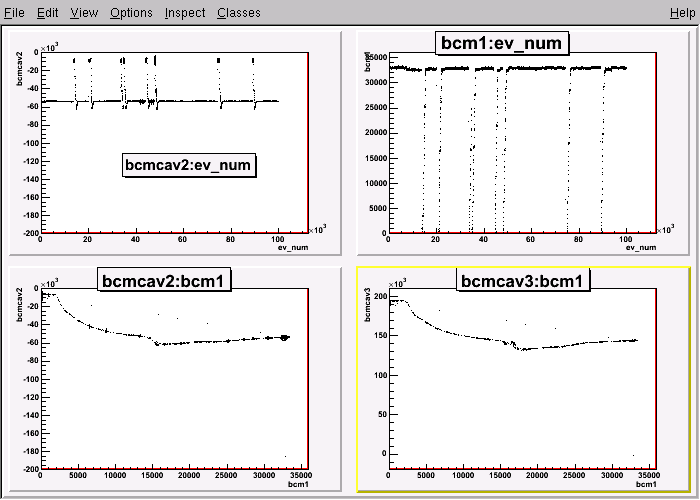
Task: Open the File menu
Action: (x=14, y=12)
